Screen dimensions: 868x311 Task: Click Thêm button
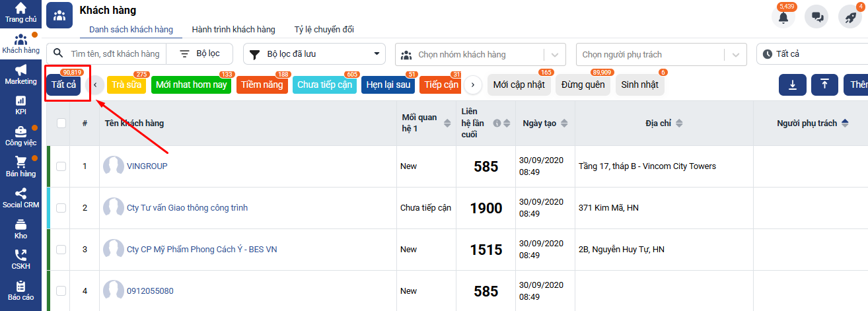tap(856, 85)
